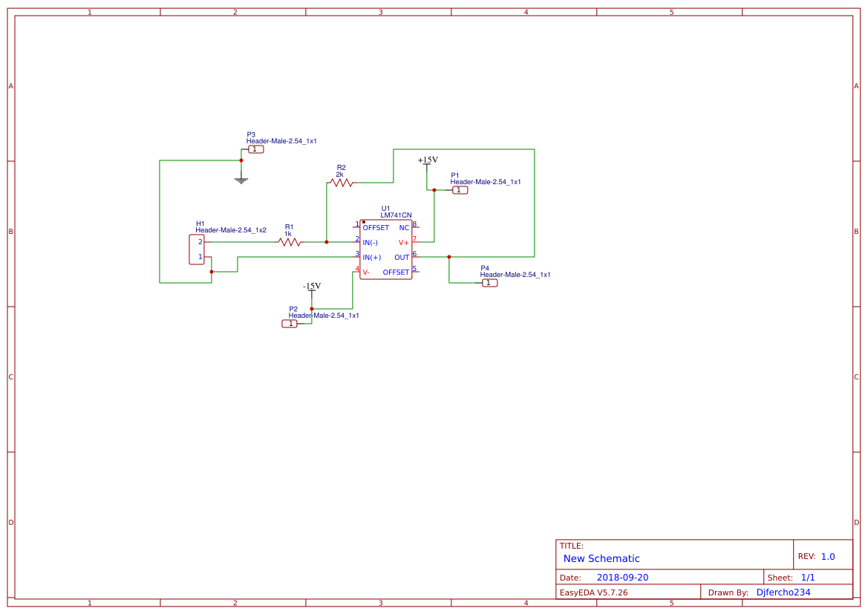868x614 pixels.
Task: Click the New Schematic title text
Action: [x=601, y=558]
